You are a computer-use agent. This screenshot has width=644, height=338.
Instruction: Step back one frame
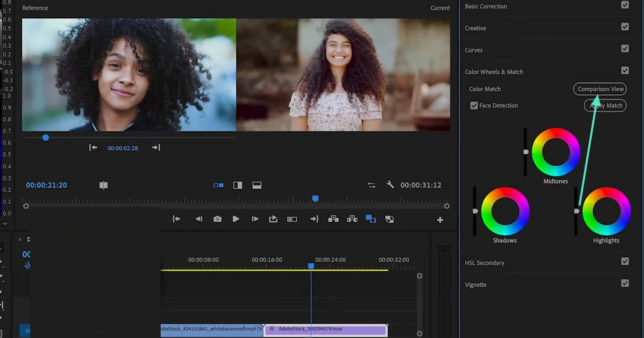click(x=199, y=219)
